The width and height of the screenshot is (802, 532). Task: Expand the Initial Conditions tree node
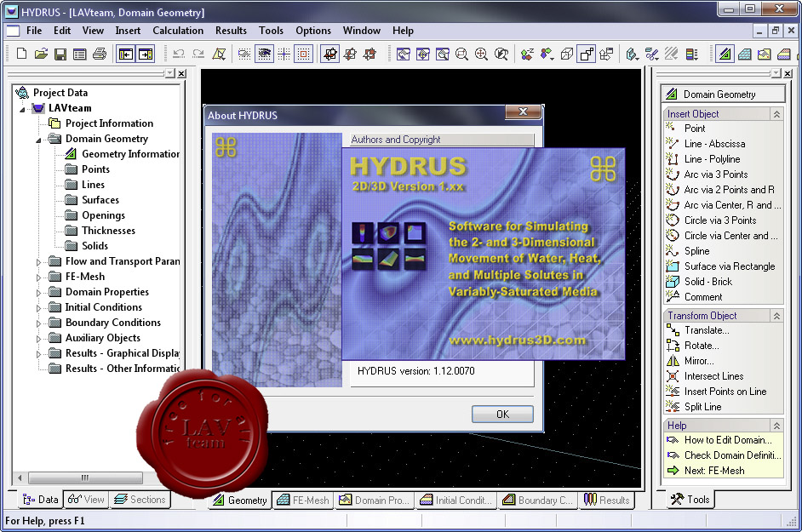click(38, 308)
